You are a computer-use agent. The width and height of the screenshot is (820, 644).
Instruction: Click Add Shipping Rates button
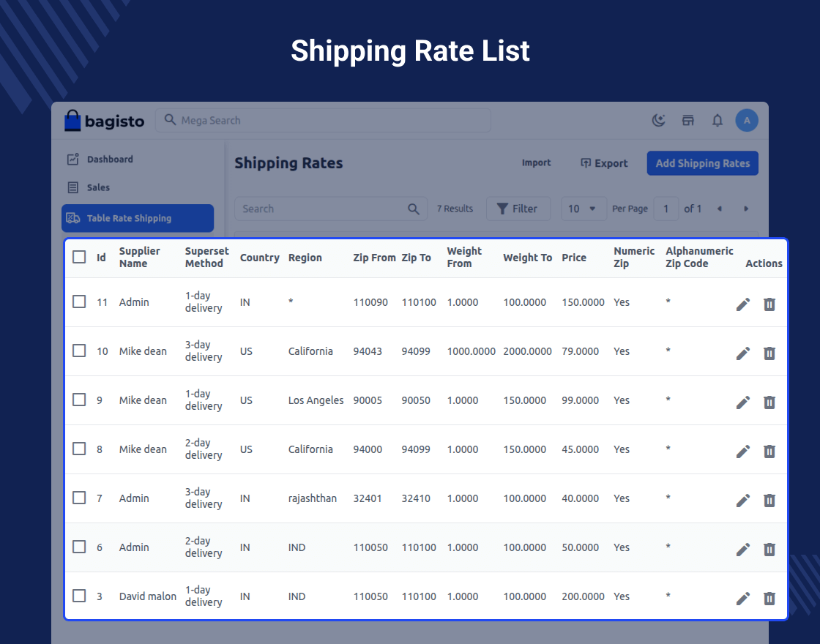tap(702, 163)
